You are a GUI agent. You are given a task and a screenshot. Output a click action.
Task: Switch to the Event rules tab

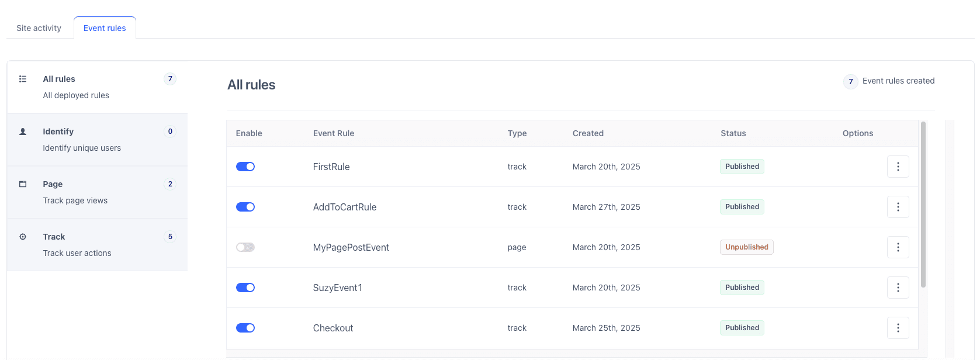pyautogui.click(x=105, y=28)
